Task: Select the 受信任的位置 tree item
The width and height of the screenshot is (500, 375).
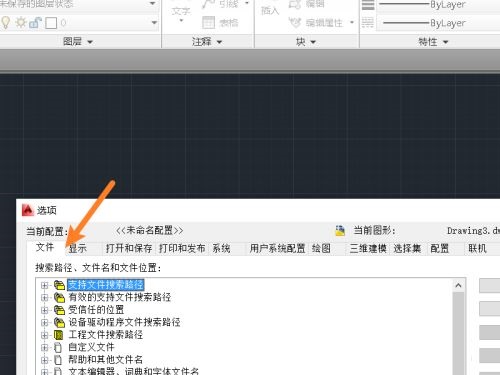Action: click(96, 310)
